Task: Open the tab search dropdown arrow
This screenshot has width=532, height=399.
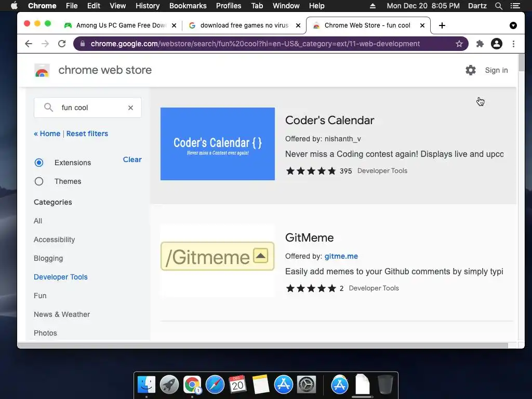Action: 513,25
